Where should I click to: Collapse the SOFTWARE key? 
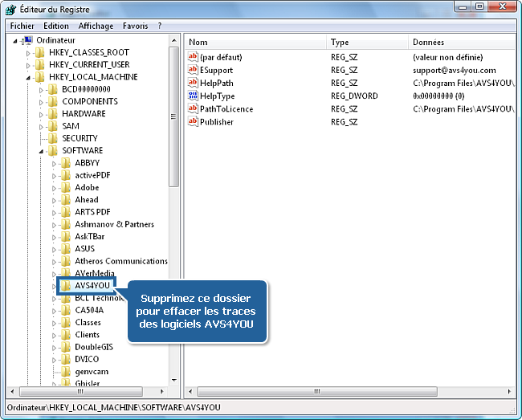(x=41, y=152)
